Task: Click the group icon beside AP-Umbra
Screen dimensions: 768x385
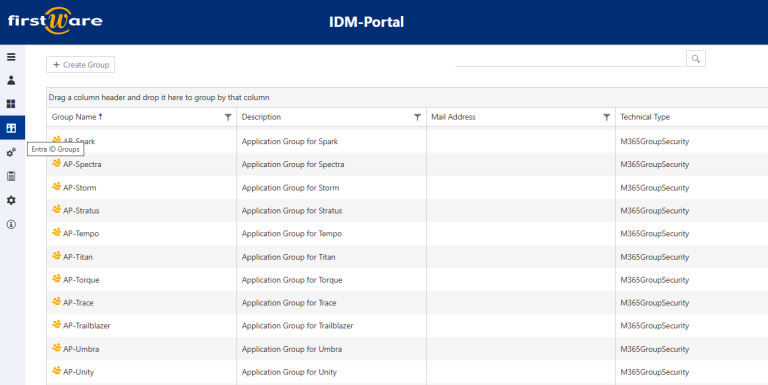Action: (x=57, y=348)
